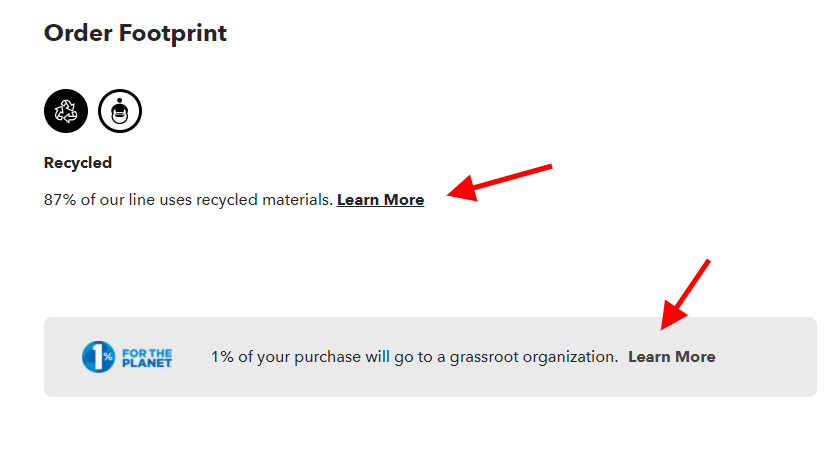Click "FOR THE PLANET" logo wording
This screenshot has height=467, width=832.
[146, 357]
